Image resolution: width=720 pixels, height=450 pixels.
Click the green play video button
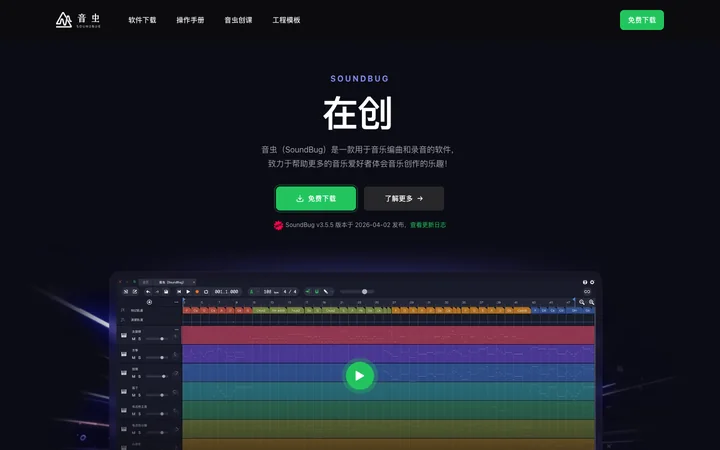(x=360, y=376)
